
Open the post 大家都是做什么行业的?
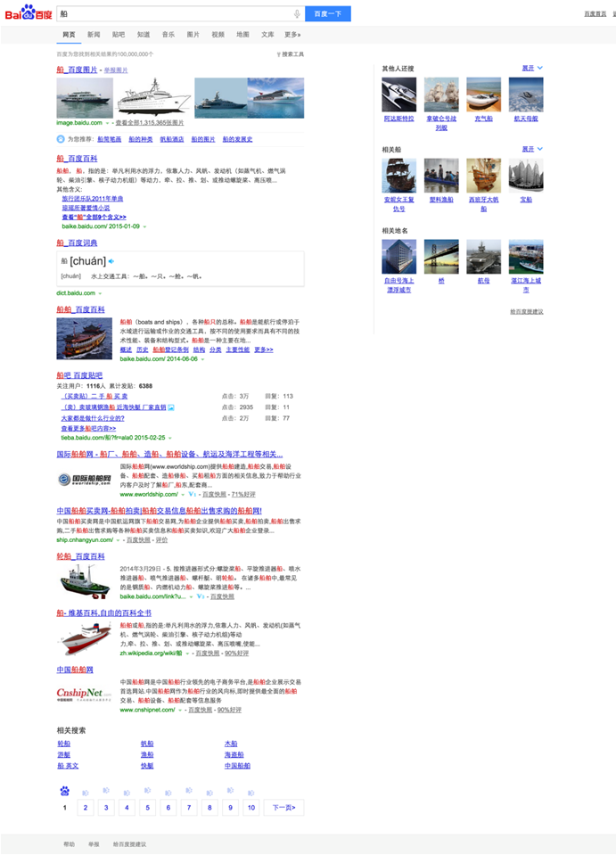coord(93,418)
